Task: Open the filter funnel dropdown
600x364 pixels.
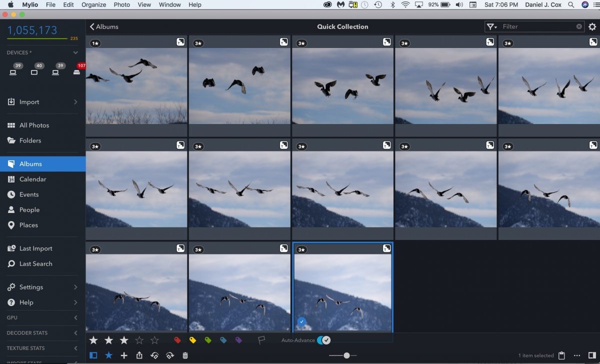Action: (x=491, y=27)
